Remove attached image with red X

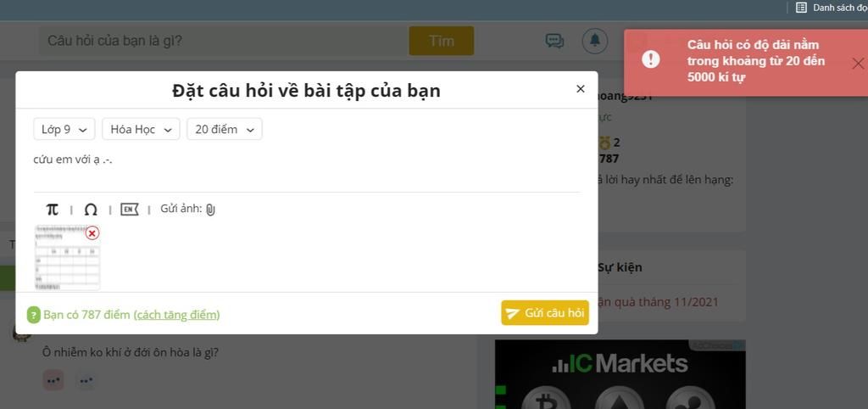point(92,233)
